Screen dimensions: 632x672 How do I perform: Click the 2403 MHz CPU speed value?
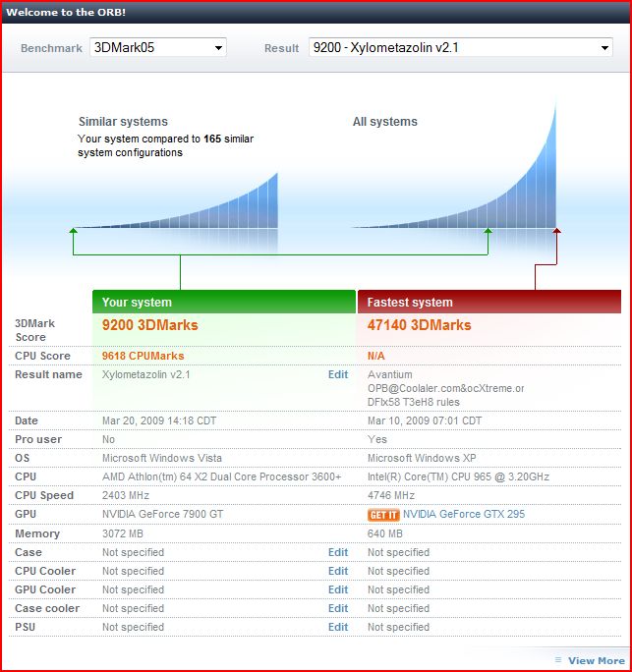coord(126,496)
